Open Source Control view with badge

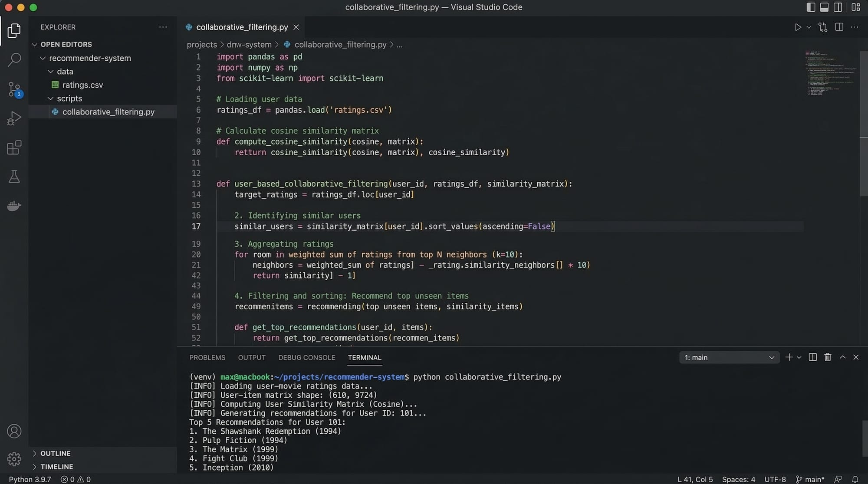(x=14, y=89)
